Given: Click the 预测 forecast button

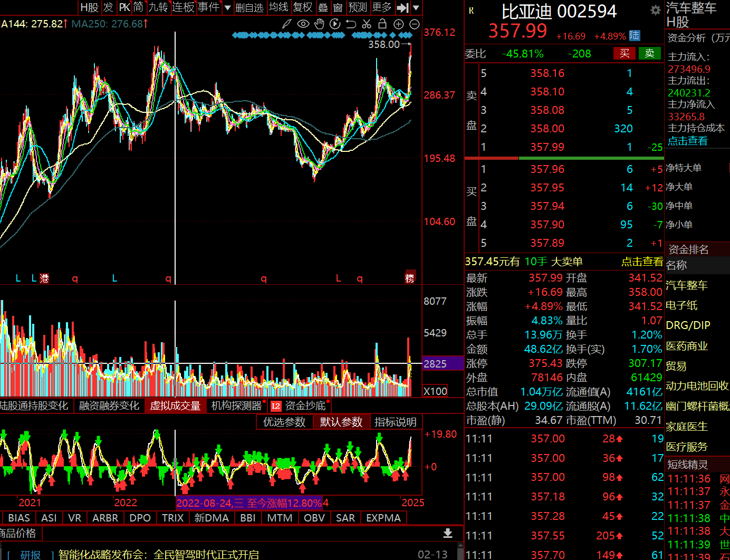Looking at the screenshot, I should point(358,7).
